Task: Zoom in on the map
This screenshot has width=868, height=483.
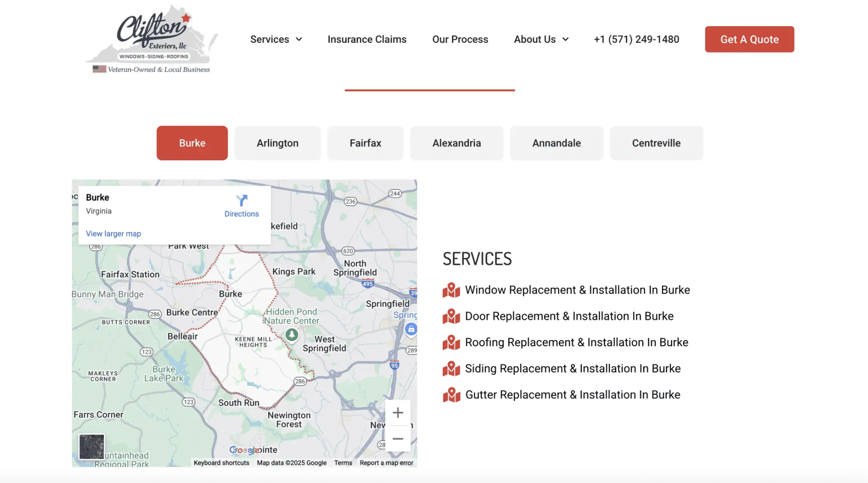Action: coord(397,412)
